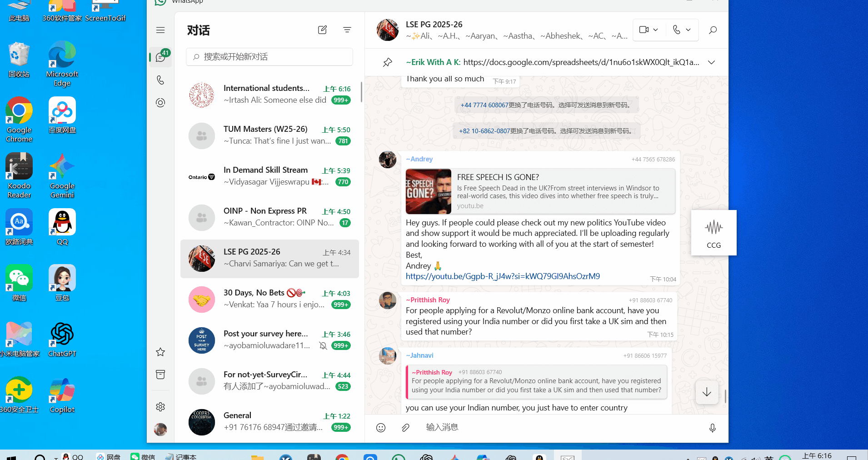Open General chat in list
Viewport: 868px width, 460px height.
click(x=269, y=422)
